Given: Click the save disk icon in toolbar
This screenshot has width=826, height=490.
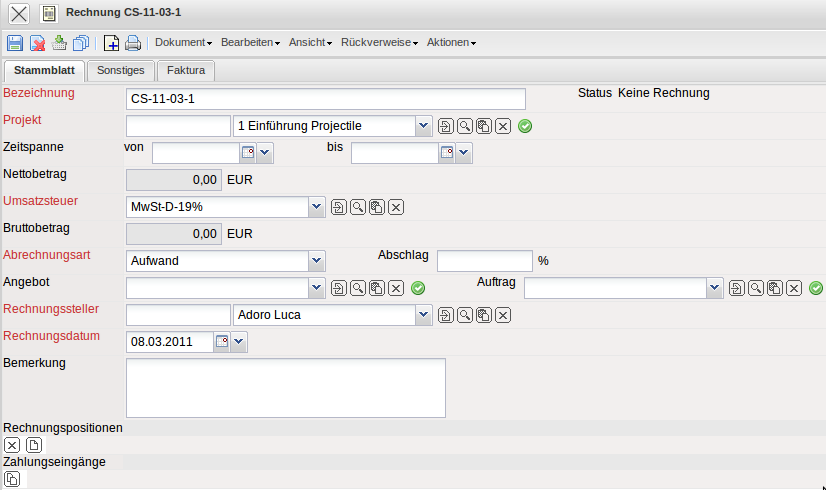Looking at the screenshot, I should click(15, 43).
